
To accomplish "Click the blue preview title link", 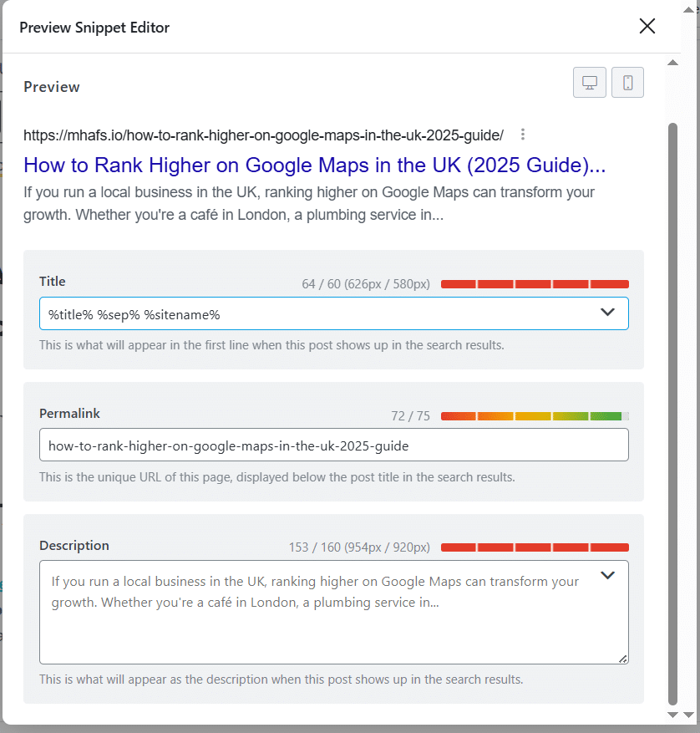I will (314, 165).
